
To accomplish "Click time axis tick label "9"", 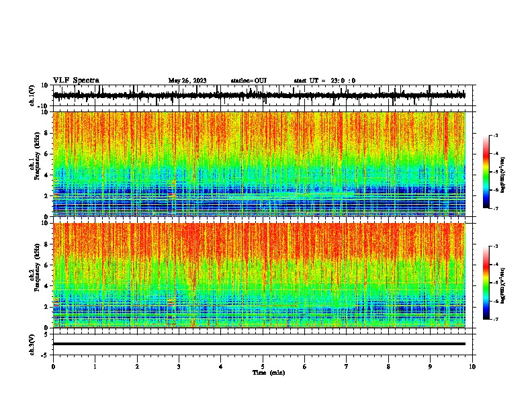I will (430, 367).
